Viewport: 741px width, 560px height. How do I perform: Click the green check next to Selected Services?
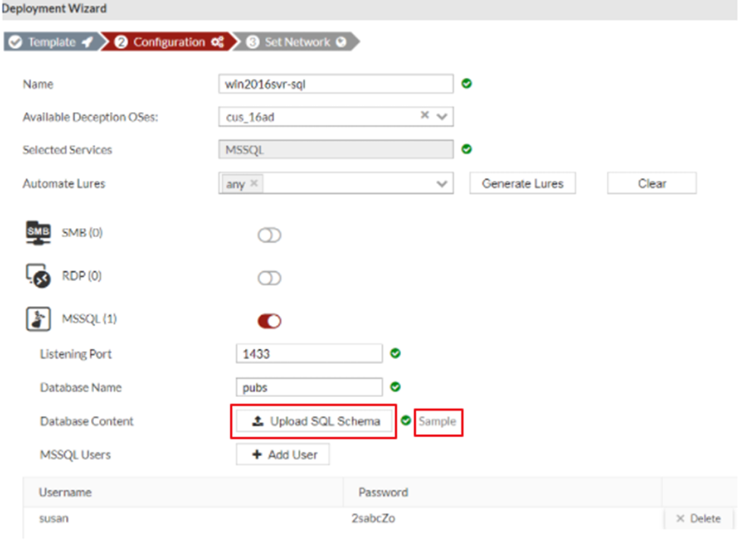point(466,149)
